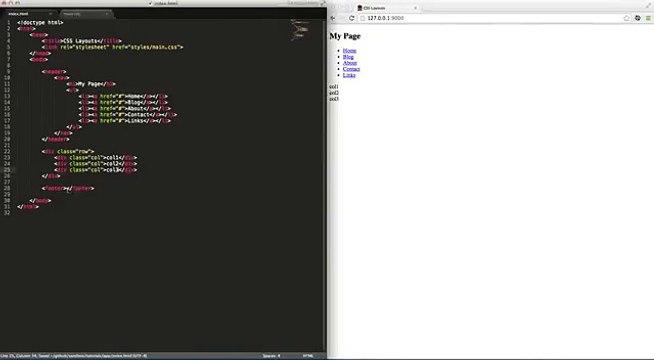Click the doctype html line in editor
This screenshot has height=360, width=654.
tap(40, 23)
